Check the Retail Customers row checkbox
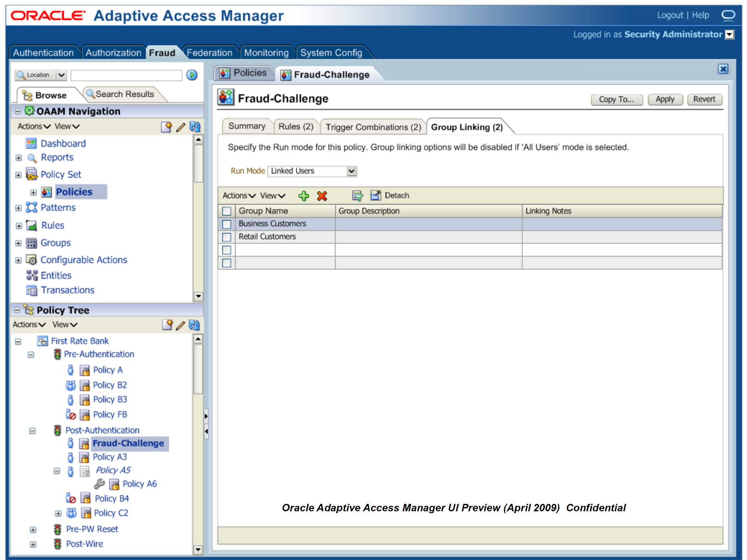The image size is (747, 560). tap(226, 237)
